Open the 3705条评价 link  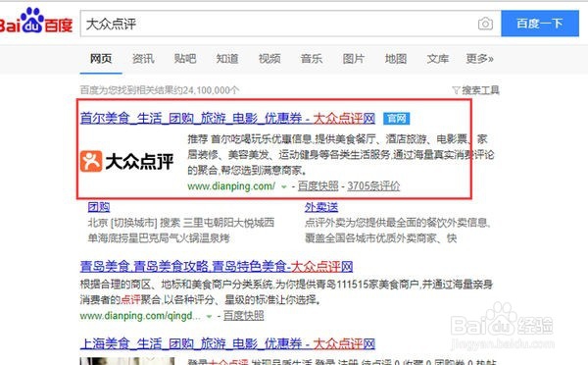pyautogui.click(x=373, y=185)
